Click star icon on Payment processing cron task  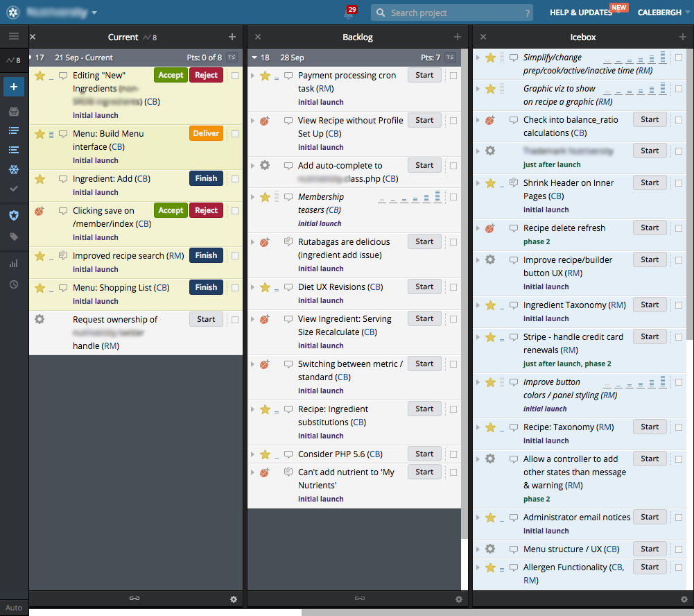265,76
